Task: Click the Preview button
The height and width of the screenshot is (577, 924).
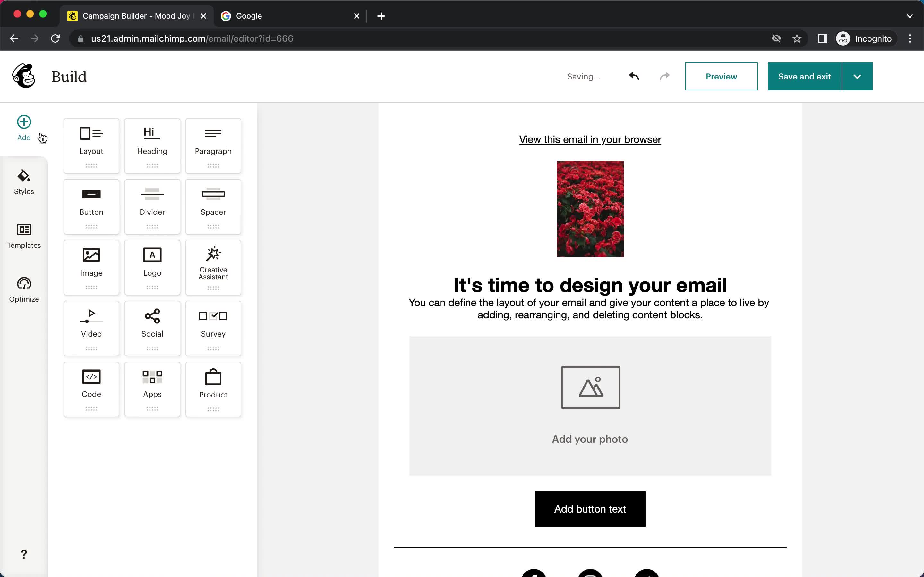Action: pos(721,76)
